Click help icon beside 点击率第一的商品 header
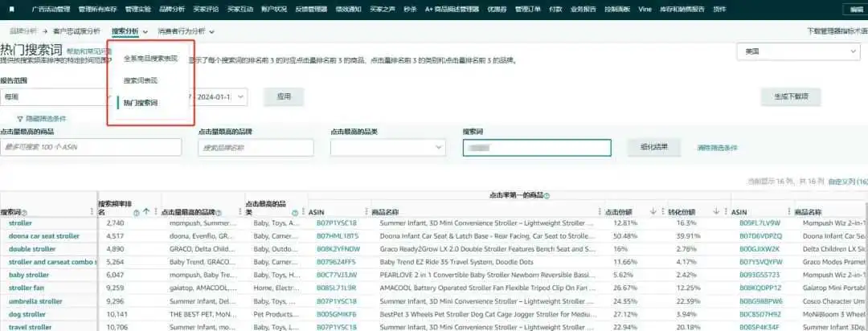The height and width of the screenshot is (331, 868). (547, 195)
